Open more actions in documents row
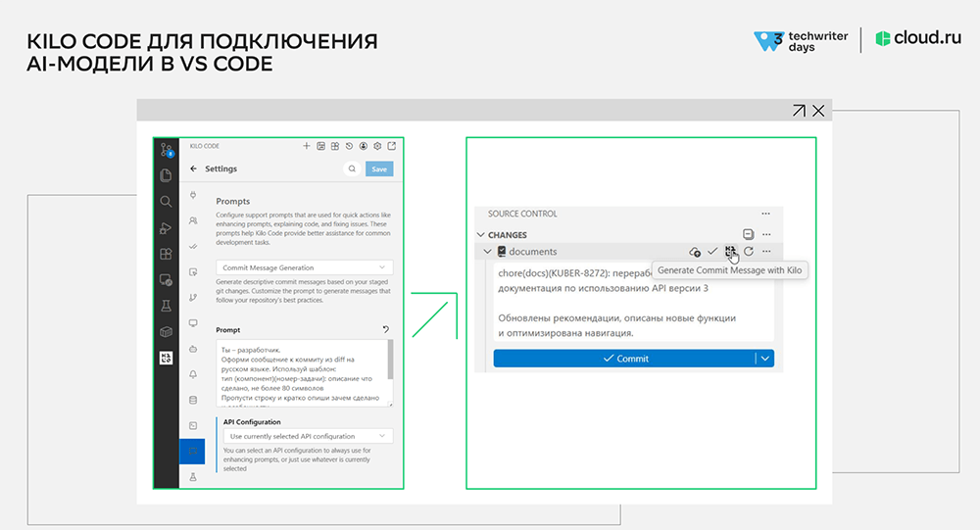980x530 pixels. coord(766,251)
